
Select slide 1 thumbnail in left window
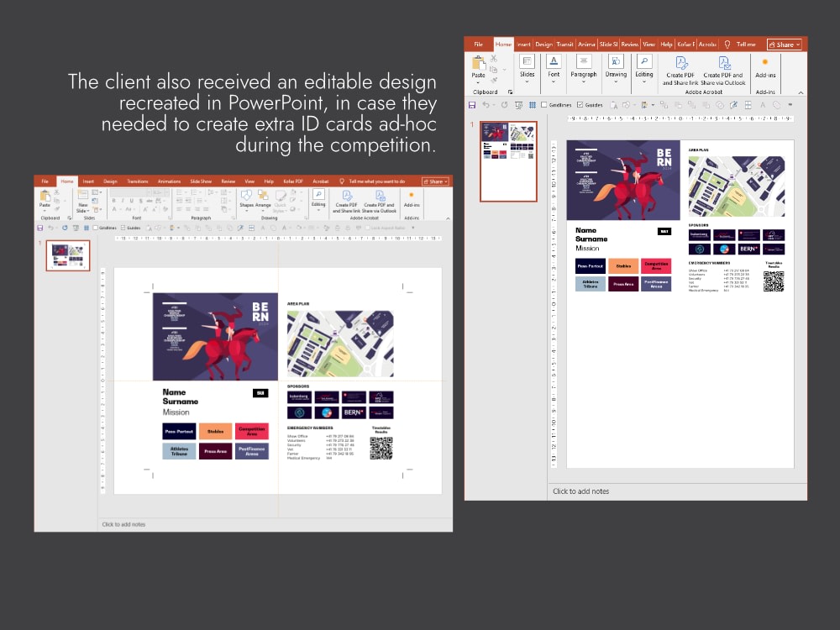coord(68,255)
